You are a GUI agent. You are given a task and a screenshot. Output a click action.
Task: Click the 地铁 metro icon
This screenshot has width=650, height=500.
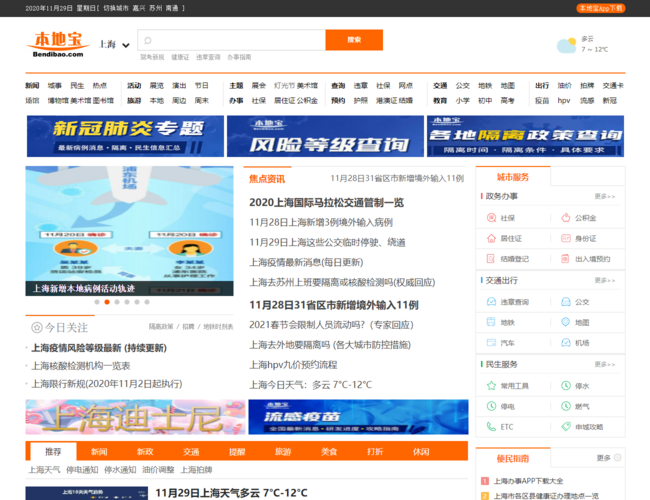click(491, 322)
